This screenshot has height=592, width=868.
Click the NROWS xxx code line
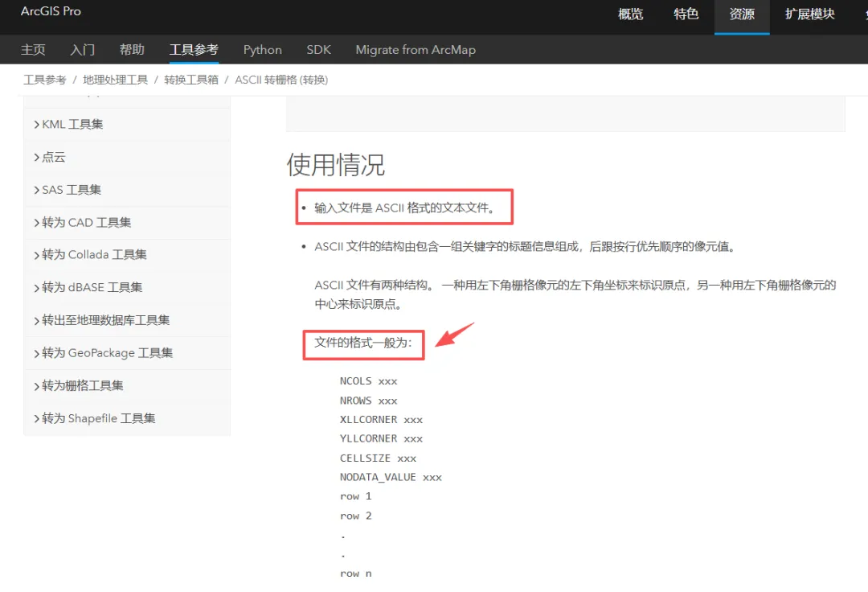click(369, 401)
